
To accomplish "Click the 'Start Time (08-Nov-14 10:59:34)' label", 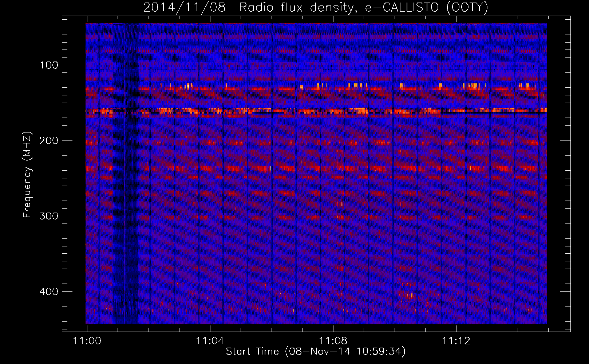I will point(316,352).
